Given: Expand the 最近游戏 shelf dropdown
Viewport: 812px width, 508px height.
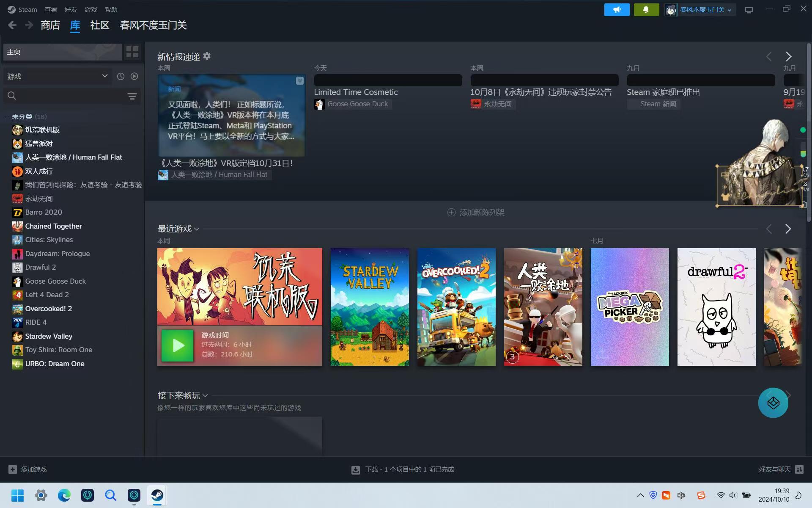Looking at the screenshot, I should pos(197,229).
